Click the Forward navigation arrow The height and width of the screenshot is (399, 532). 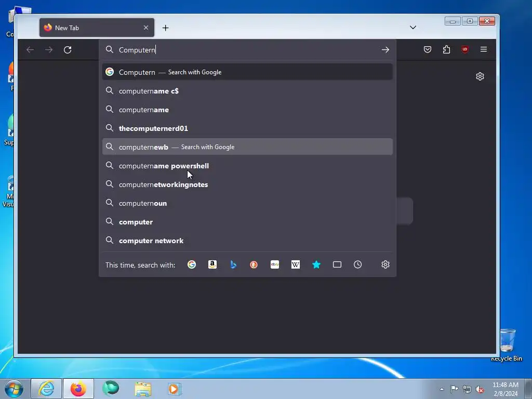pyautogui.click(x=49, y=50)
